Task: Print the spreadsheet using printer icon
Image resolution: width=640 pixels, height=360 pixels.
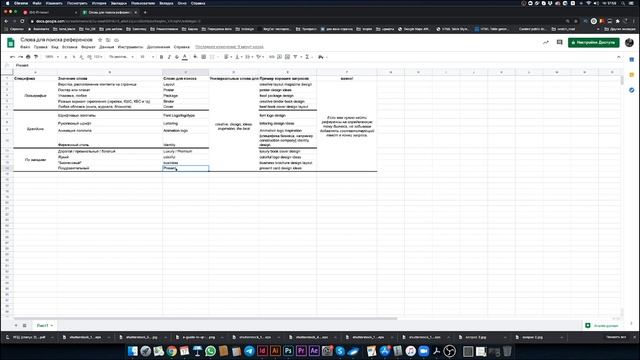Action: [x=28, y=57]
